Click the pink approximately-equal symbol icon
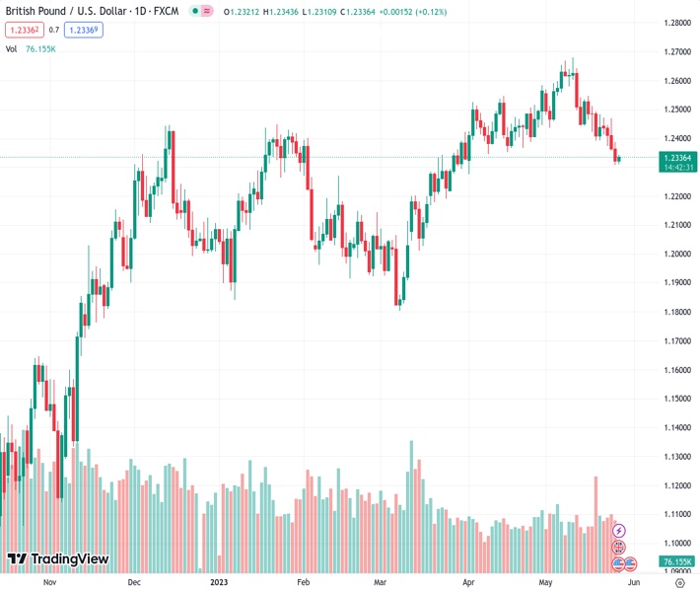Screen dimensions: 700x592 [208, 12]
